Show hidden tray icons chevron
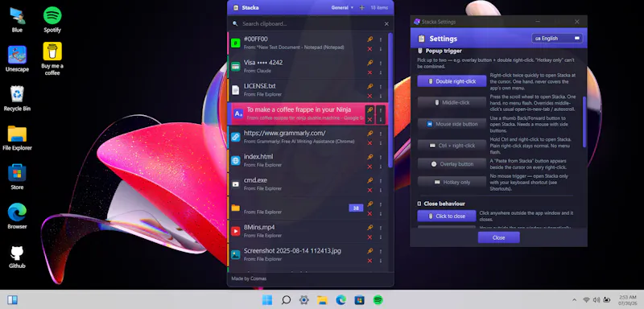The height and width of the screenshot is (309, 644). pyautogui.click(x=574, y=300)
